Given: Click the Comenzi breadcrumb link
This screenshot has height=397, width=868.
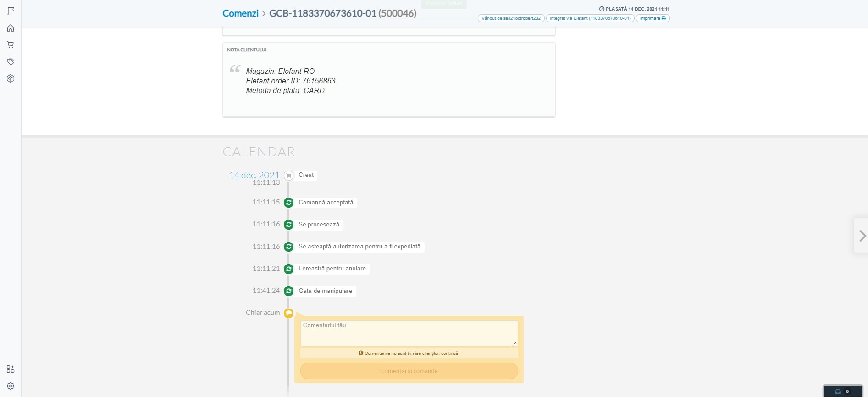Looking at the screenshot, I should 240,13.
